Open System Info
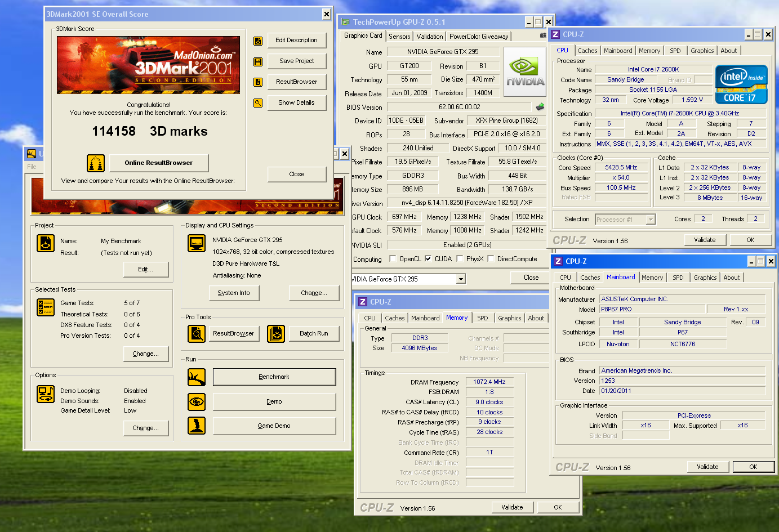The image size is (779, 532). (234, 293)
